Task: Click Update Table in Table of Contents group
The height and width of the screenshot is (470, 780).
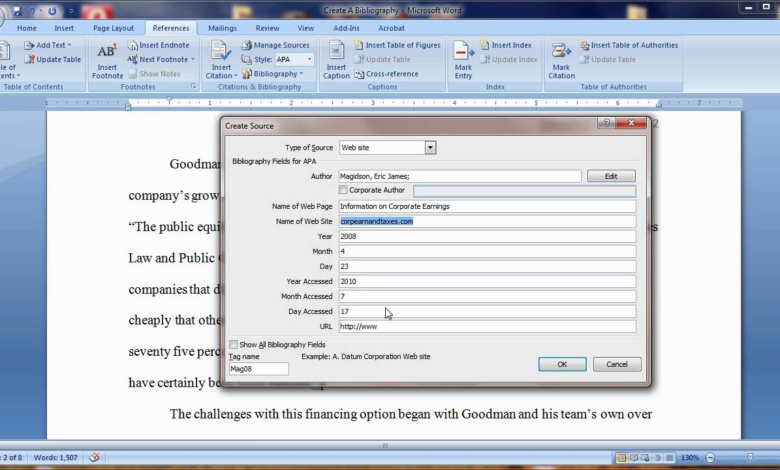Action: tap(53, 59)
